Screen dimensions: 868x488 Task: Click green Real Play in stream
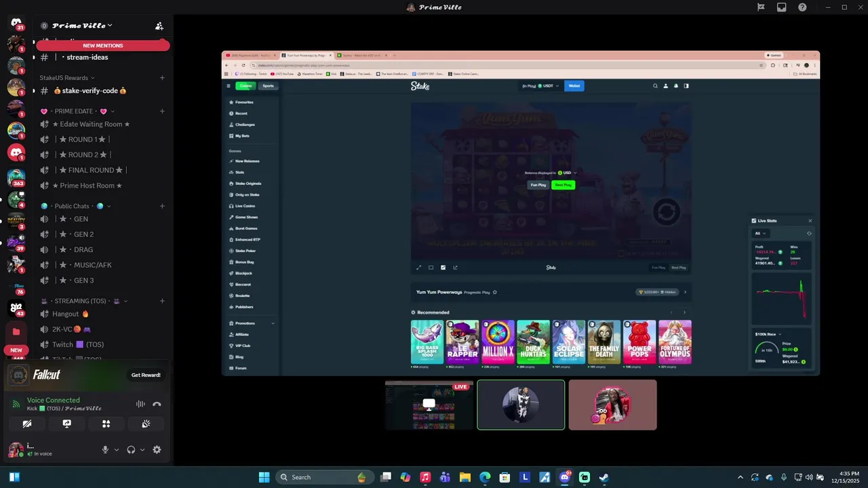click(x=563, y=185)
